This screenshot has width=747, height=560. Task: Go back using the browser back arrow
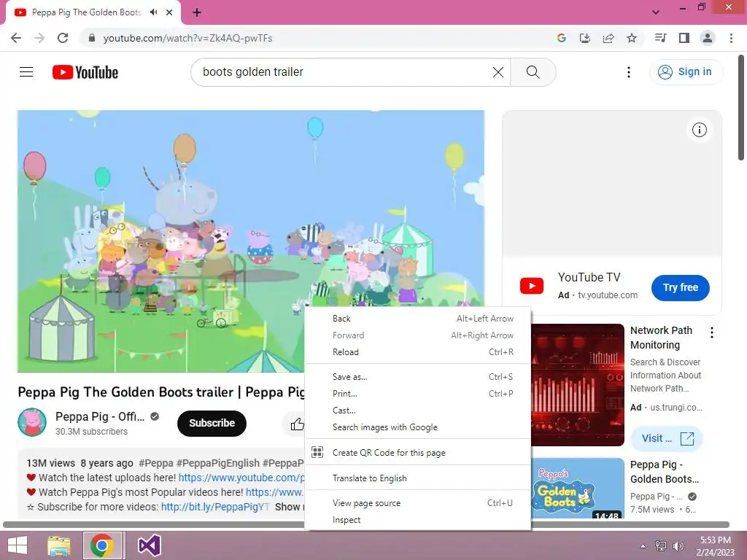(16, 38)
